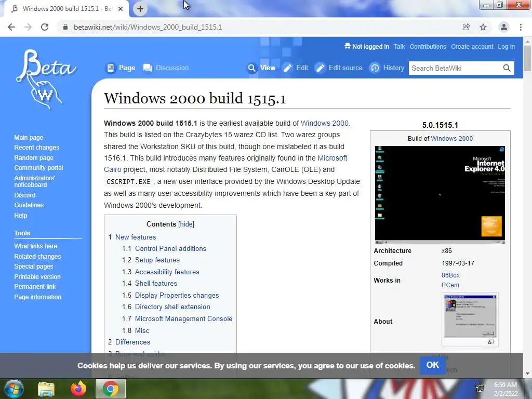Follow the Microsoft Cairo link

pos(332,158)
